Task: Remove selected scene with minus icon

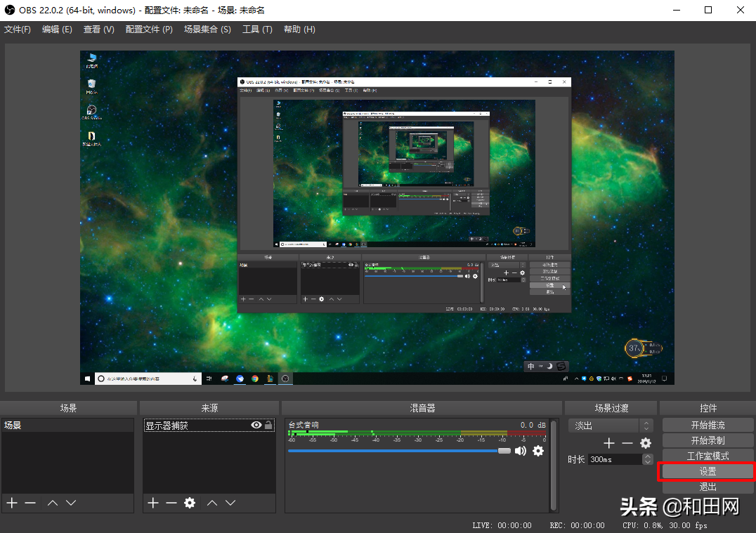Action: (30, 503)
